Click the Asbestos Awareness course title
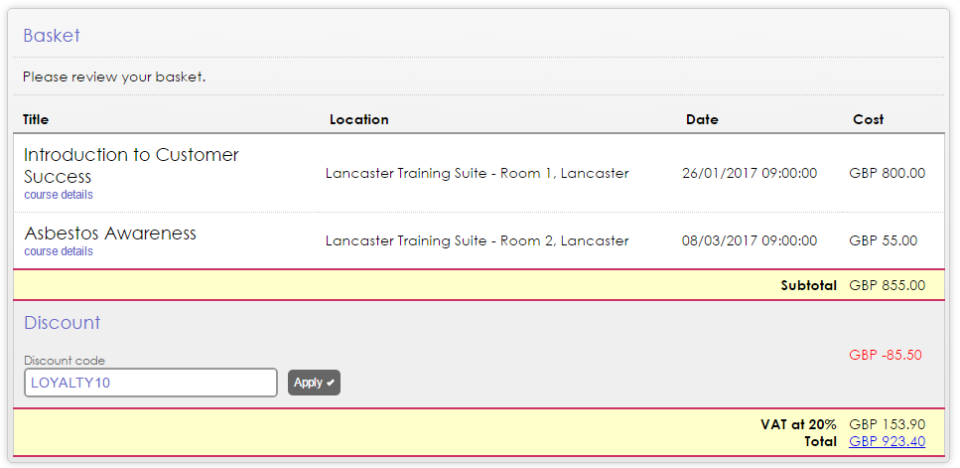This screenshot has height=468, width=960. coord(110,233)
